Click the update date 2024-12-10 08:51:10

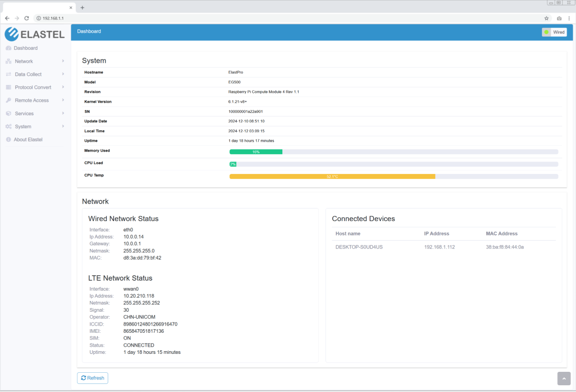coord(246,121)
